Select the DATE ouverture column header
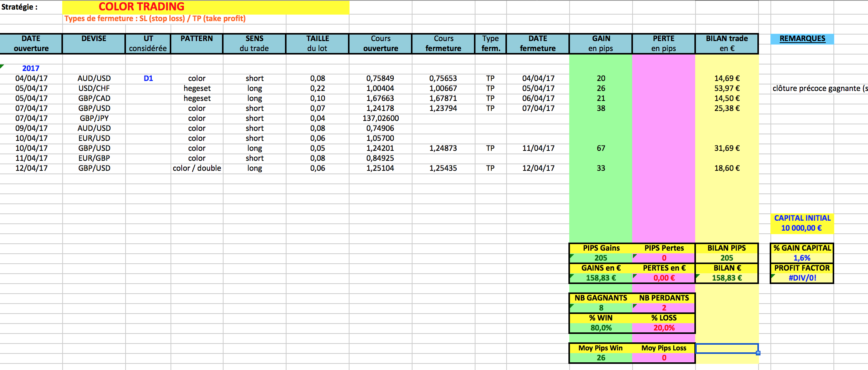The width and height of the screenshot is (868, 370). (31, 43)
